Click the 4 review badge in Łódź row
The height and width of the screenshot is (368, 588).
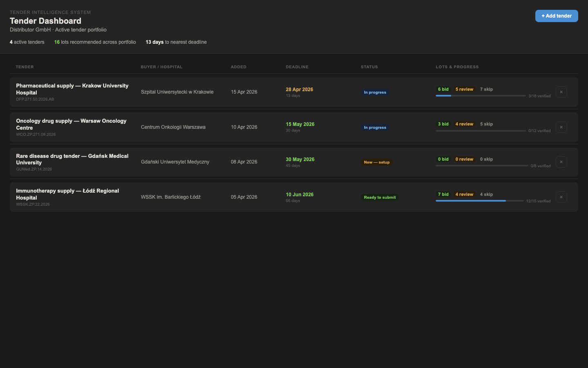(464, 194)
